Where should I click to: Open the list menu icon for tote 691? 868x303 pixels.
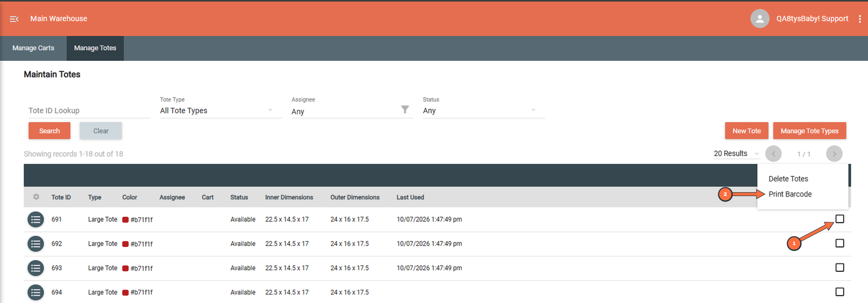point(35,219)
